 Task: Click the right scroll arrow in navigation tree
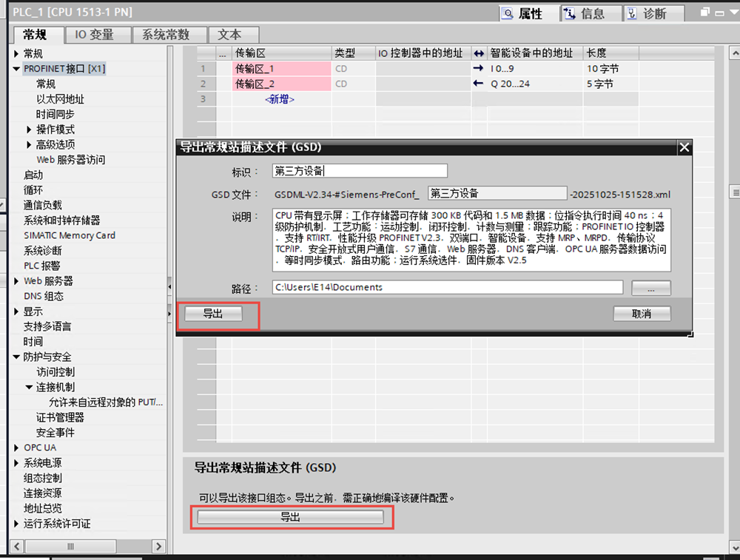pyautogui.click(x=158, y=546)
